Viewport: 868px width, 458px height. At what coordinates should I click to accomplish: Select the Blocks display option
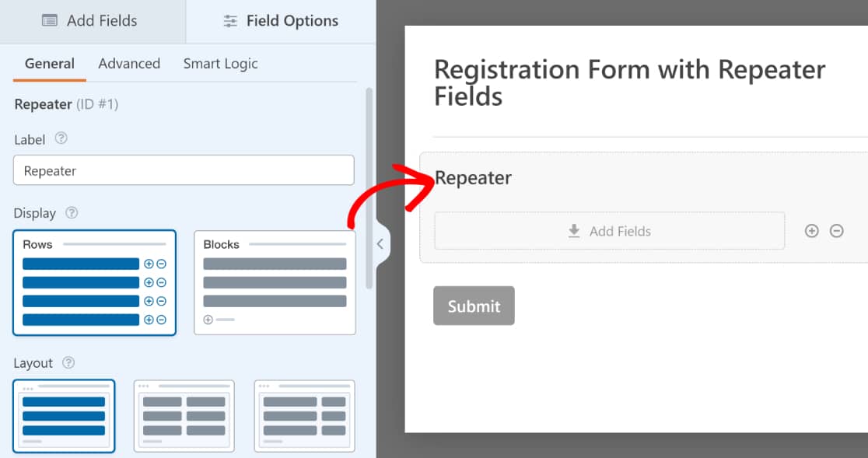[x=275, y=283]
